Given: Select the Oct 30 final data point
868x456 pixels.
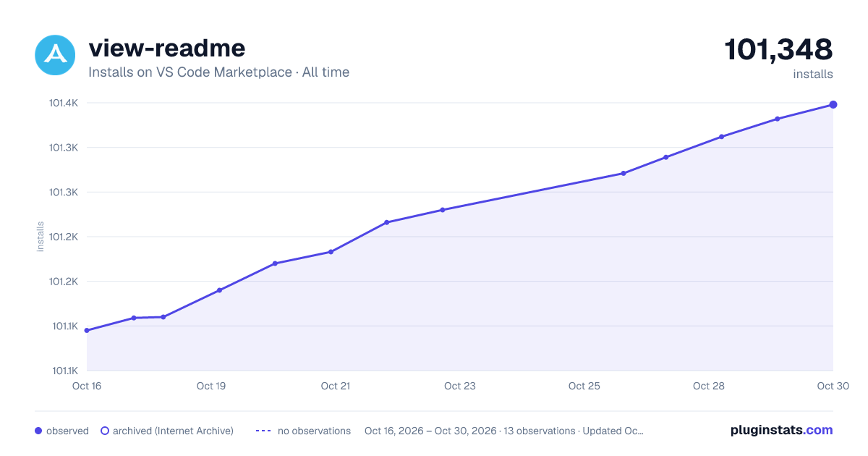Looking at the screenshot, I should pyautogui.click(x=833, y=105).
